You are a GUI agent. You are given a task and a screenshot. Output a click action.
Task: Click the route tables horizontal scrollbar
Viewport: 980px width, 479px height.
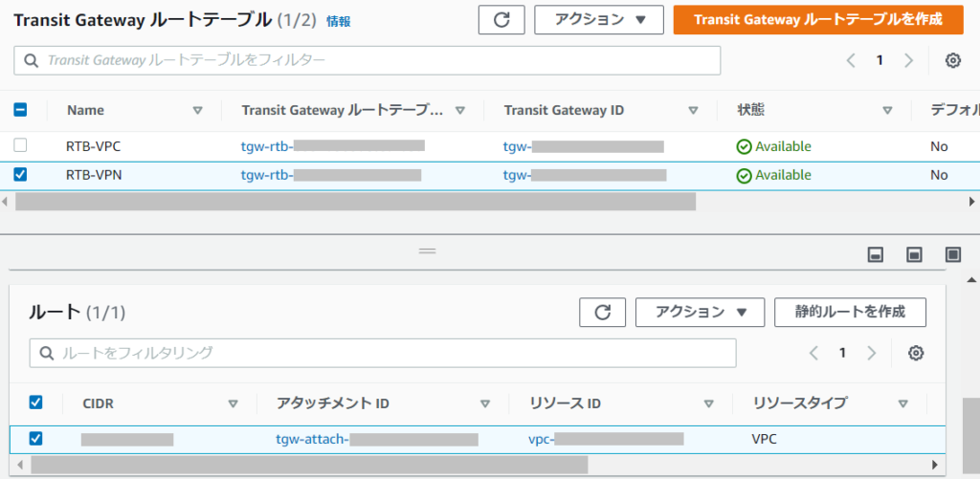(x=355, y=202)
